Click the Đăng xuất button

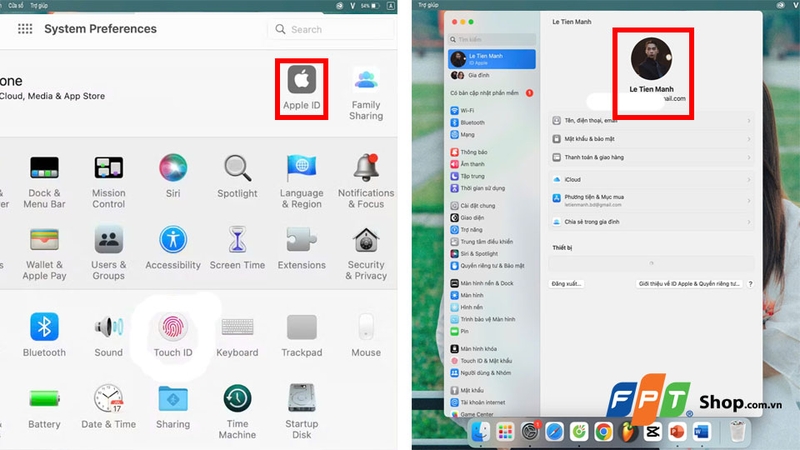click(x=566, y=284)
